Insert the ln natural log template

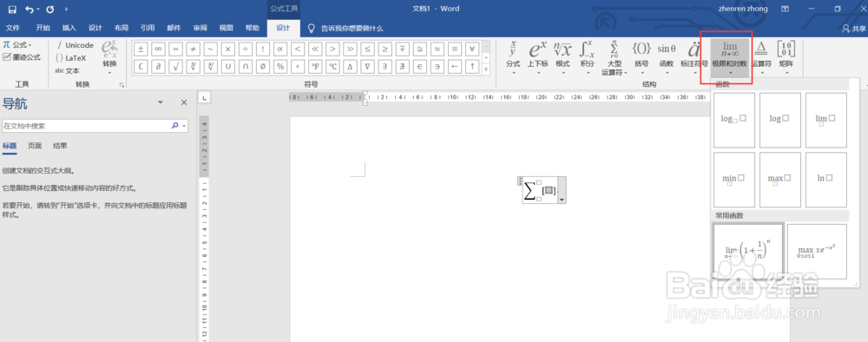tap(826, 180)
